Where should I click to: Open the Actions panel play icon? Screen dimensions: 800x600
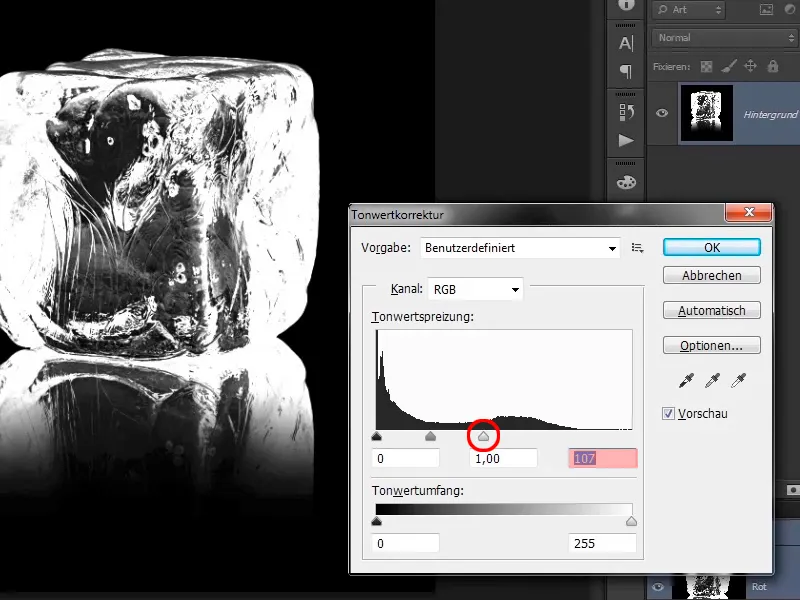coord(626,140)
